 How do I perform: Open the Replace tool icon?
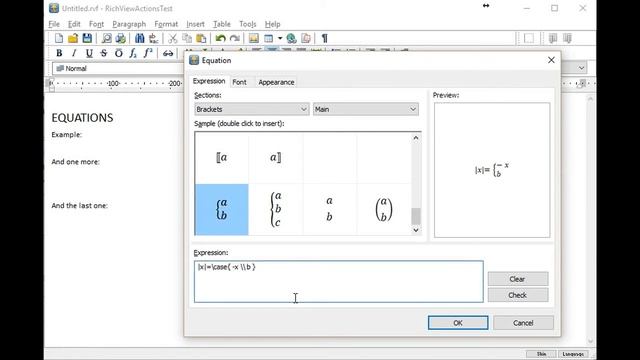pos(153,38)
